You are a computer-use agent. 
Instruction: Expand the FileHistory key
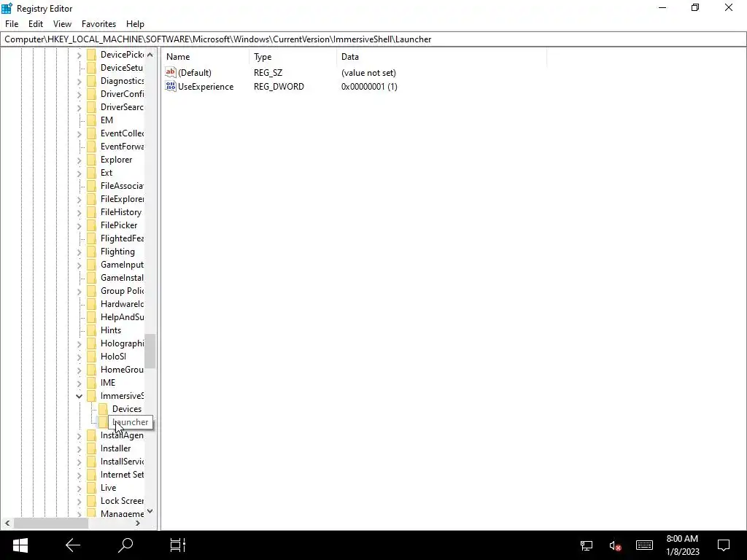[x=79, y=212]
